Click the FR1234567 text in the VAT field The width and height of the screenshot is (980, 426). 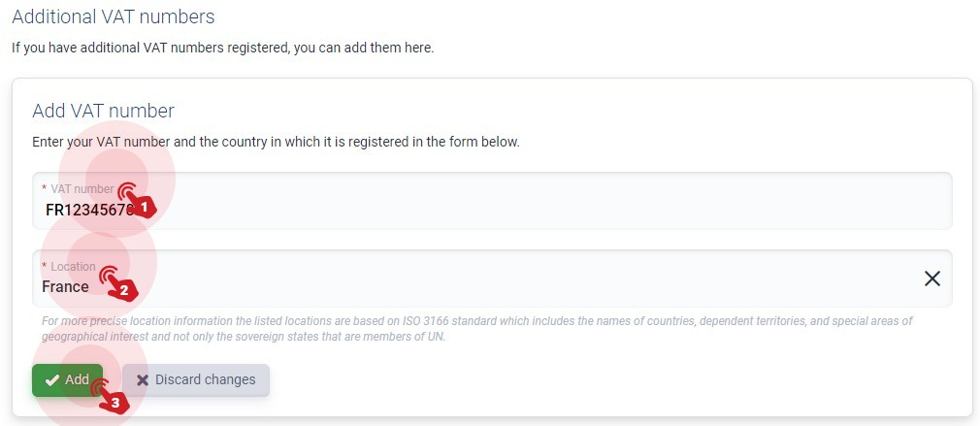89,210
